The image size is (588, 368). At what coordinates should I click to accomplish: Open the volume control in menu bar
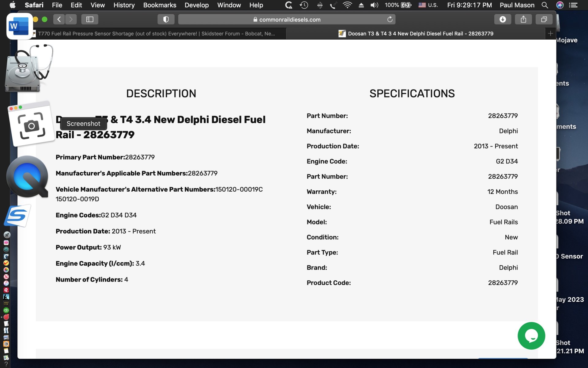tap(374, 5)
